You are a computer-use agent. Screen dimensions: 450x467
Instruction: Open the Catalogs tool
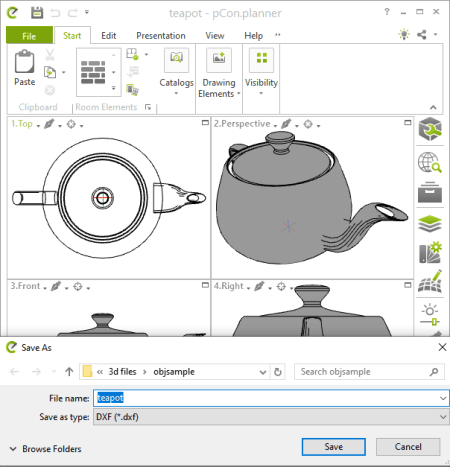176,60
